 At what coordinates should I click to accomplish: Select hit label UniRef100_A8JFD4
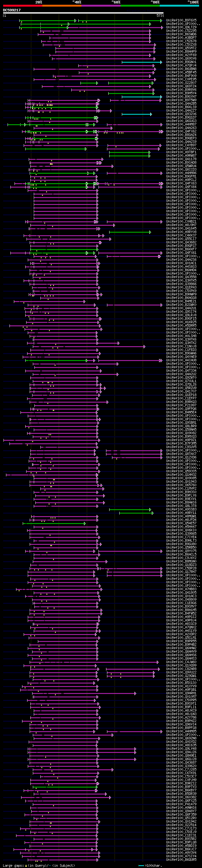[181, 520]
